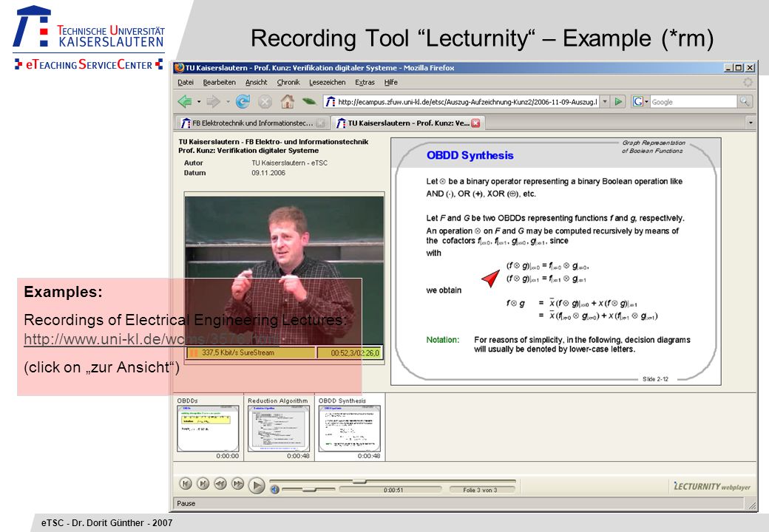Click the playback position slider handle
The image size is (769, 532).
[x=359, y=481]
